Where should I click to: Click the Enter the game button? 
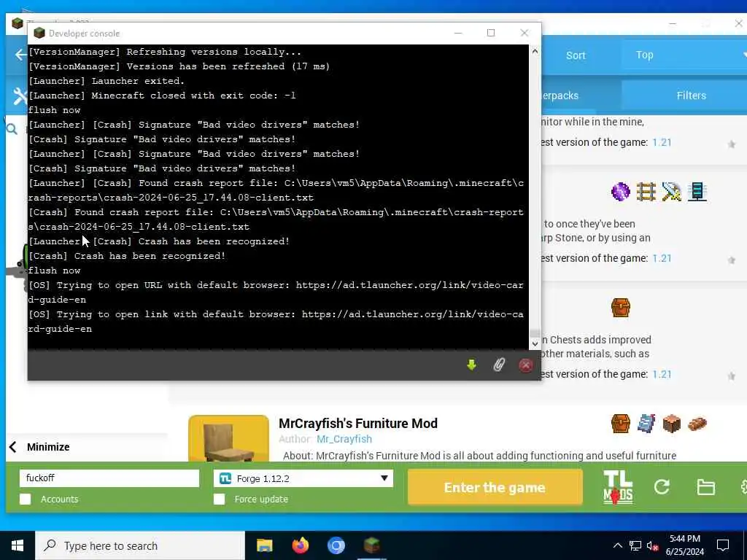[495, 487]
